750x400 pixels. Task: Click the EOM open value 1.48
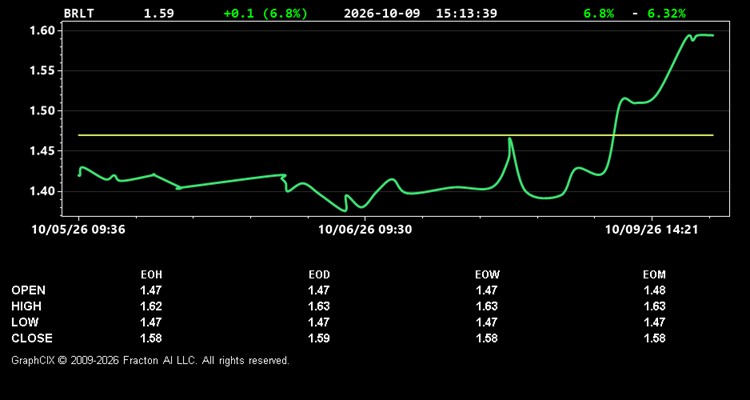pos(654,290)
